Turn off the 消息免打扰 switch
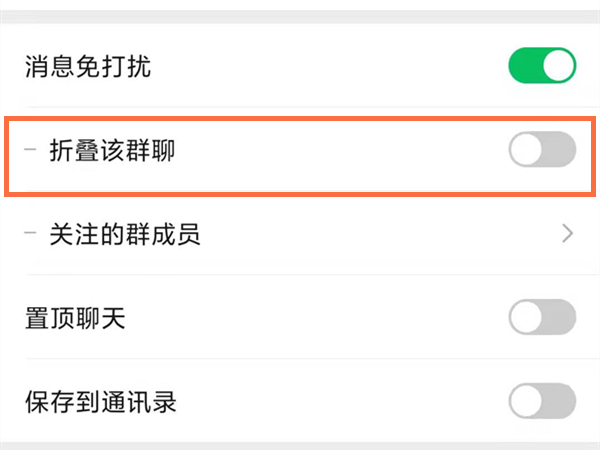Viewport: 600px width, 450px height. (x=542, y=67)
